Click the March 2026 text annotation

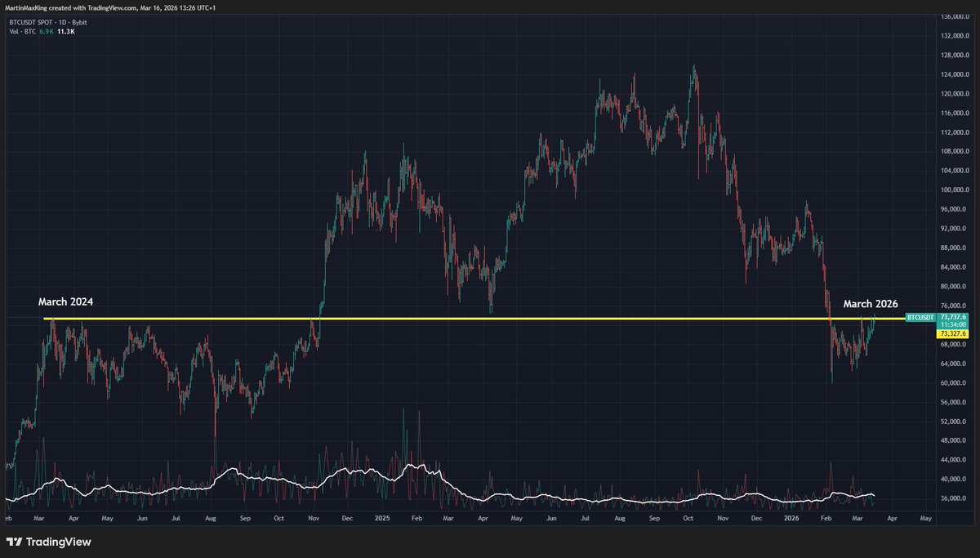coord(871,304)
